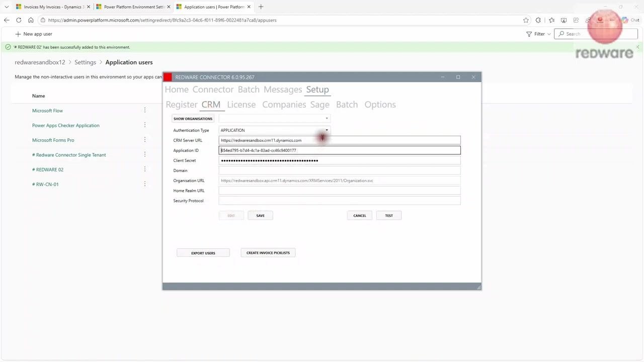
Task: Click the Show Organisations button
Action: [193, 119]
